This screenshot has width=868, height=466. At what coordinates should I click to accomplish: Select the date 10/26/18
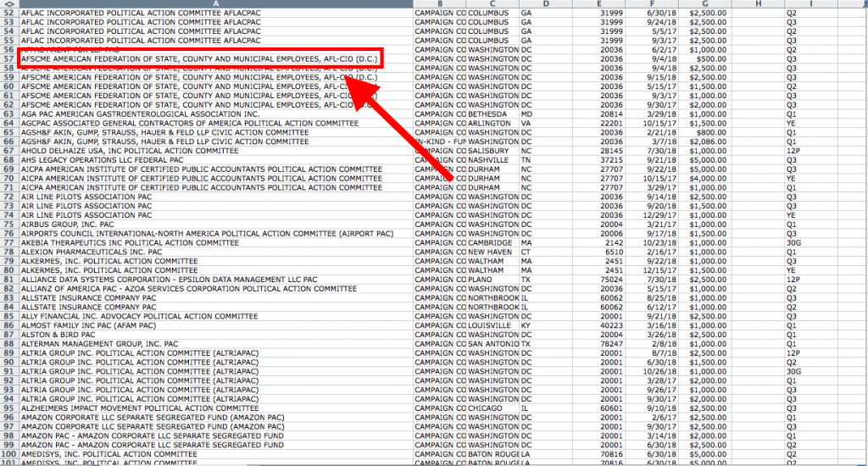[652, 371]
